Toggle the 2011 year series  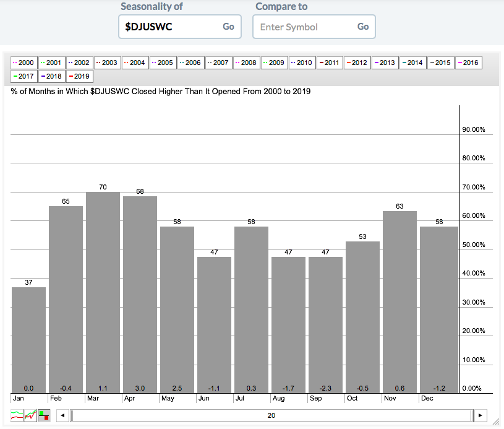click(330, 63)
